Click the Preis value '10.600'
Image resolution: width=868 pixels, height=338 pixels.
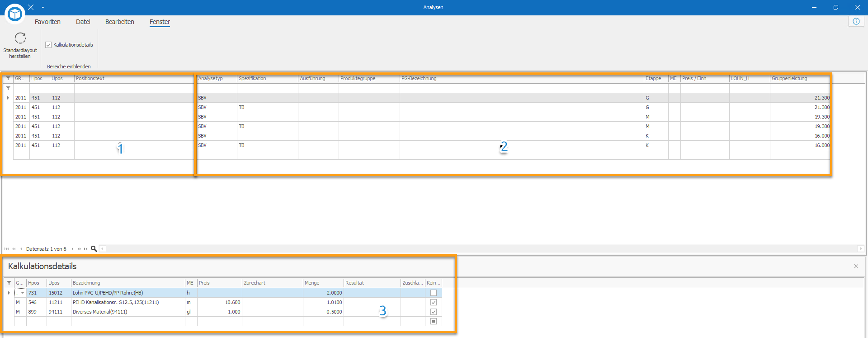click(x=220, y=302)
